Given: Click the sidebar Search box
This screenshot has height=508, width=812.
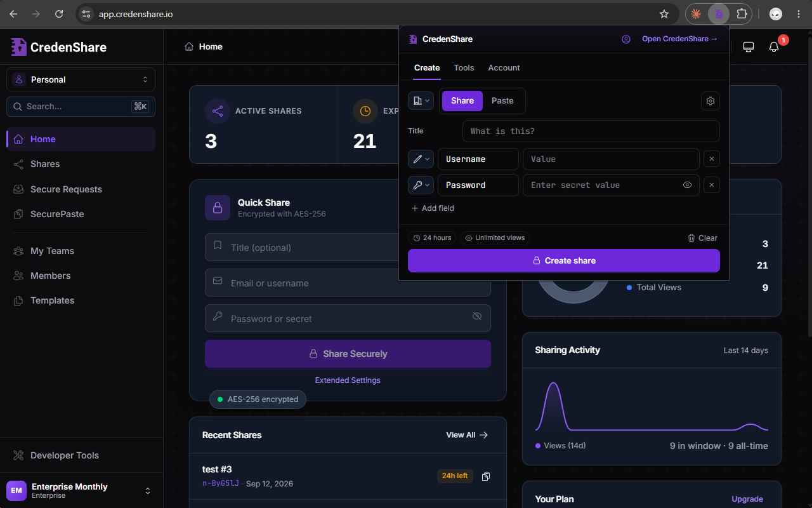Looking at the screenshot, I should [81, 107].
